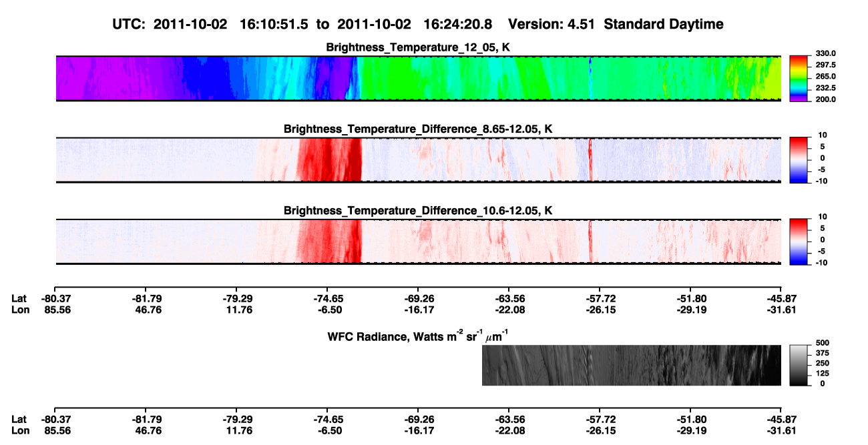This screenshot has width=868, height=445.
Task: Click the UTC time range title text
Action: (x=419, y=24)
